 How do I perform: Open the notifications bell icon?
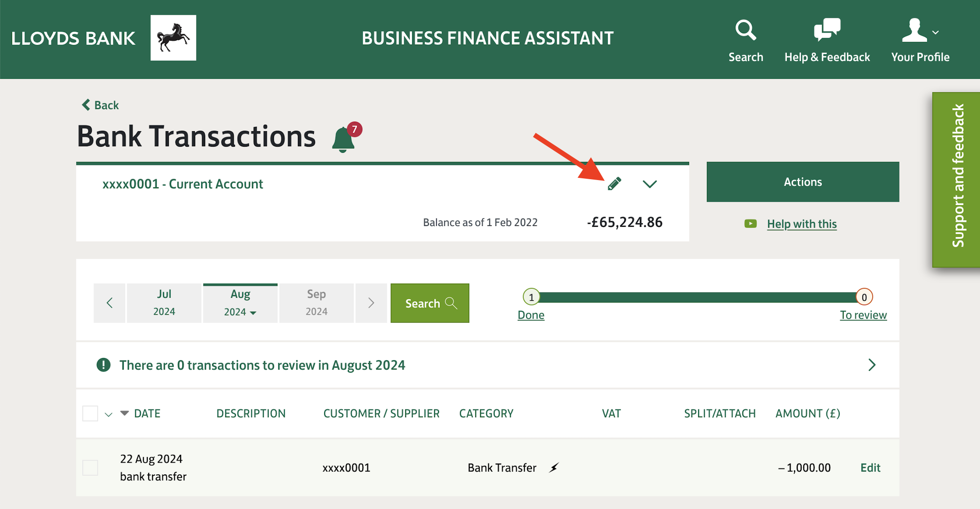point(343,139)
